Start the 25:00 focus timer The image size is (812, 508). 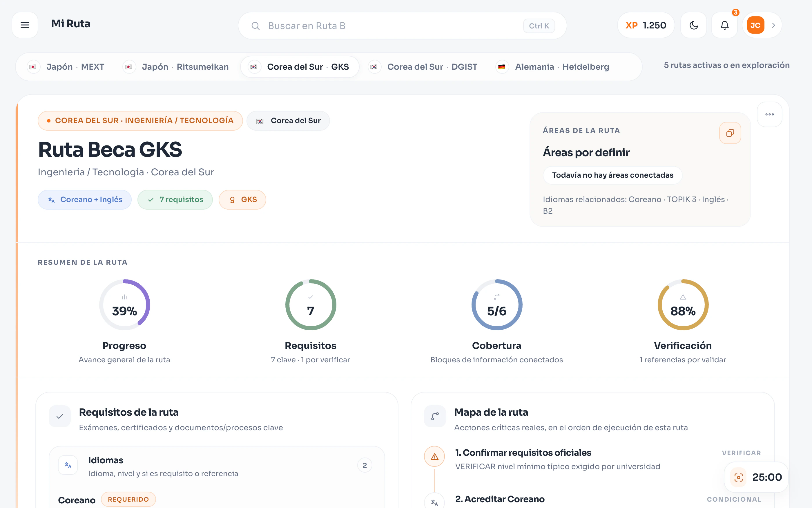coord(756,477)
